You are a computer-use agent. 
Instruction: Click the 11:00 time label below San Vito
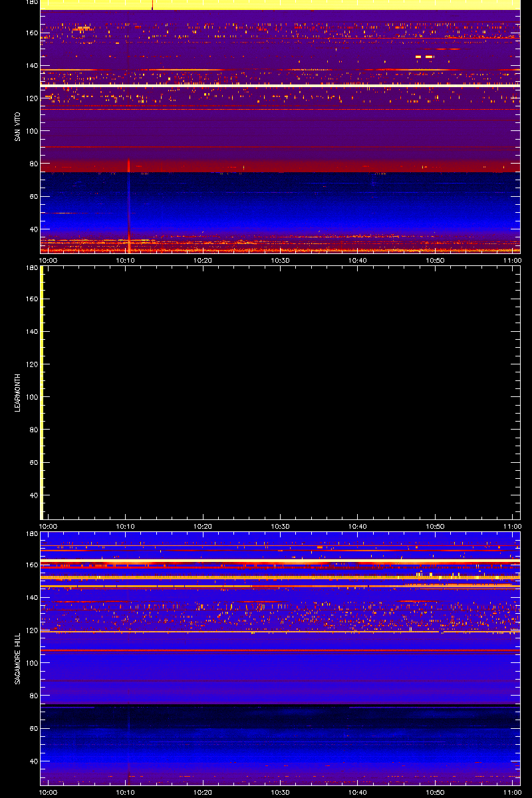coord(512,261)
